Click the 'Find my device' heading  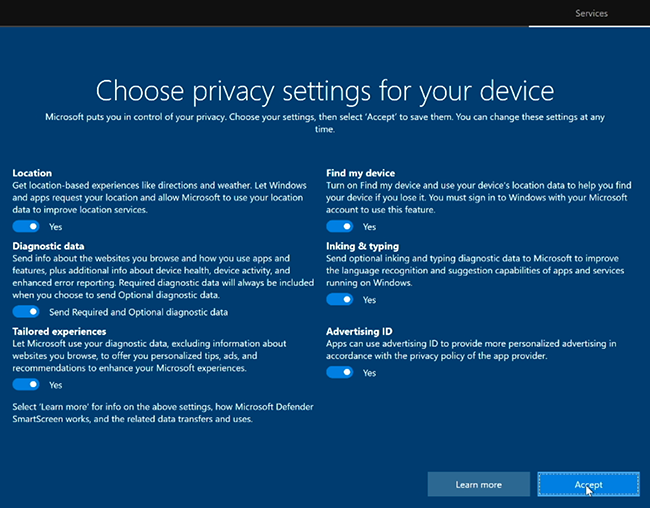(360, 173)
